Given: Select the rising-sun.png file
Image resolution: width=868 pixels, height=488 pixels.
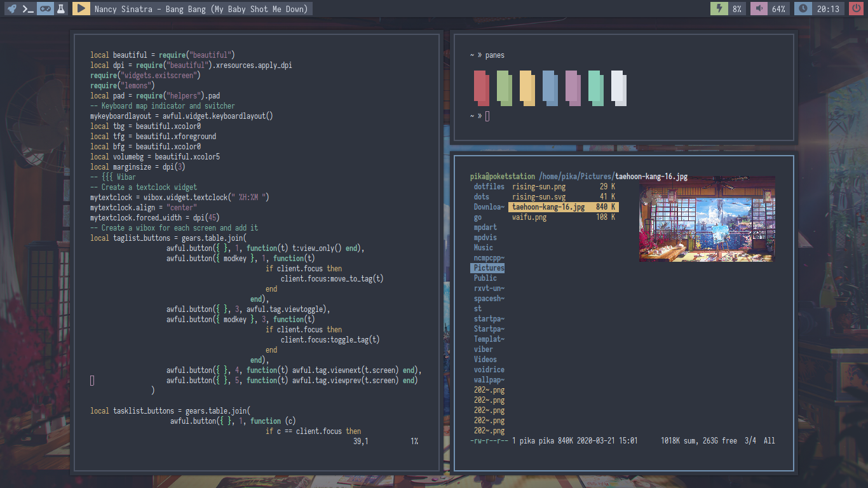Looking at the screenshot, I should (564, 187).
